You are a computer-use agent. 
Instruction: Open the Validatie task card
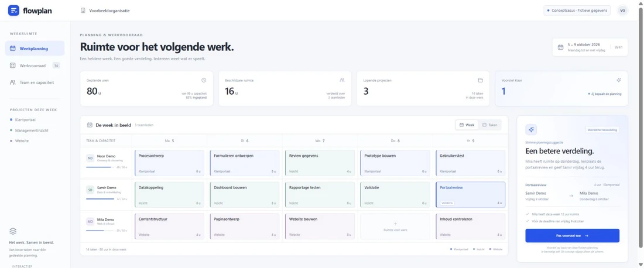[395, 194]
